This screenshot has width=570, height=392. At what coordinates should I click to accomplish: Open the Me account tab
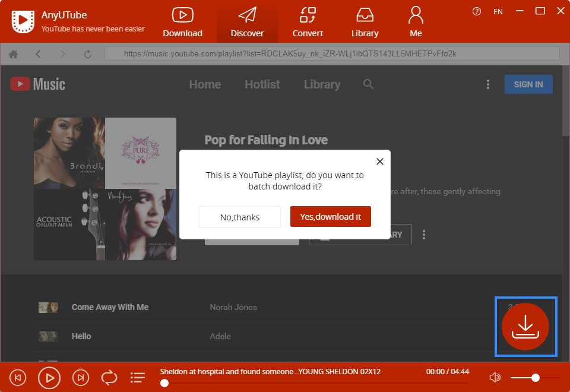[416, 22]
